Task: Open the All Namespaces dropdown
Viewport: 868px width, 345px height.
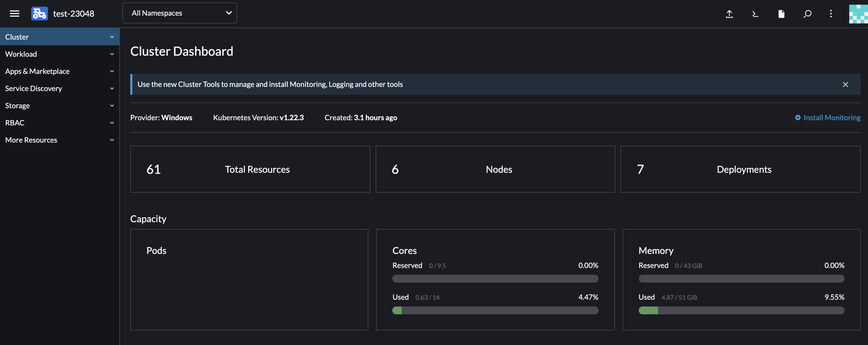Action: pyautogui.click(x=179, y=13)
